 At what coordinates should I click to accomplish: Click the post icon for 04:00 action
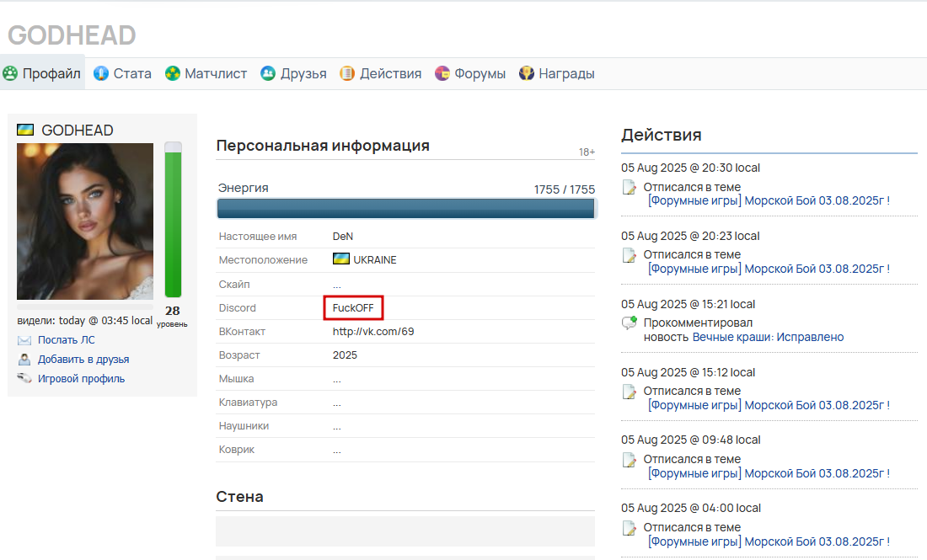click(630, 528)
